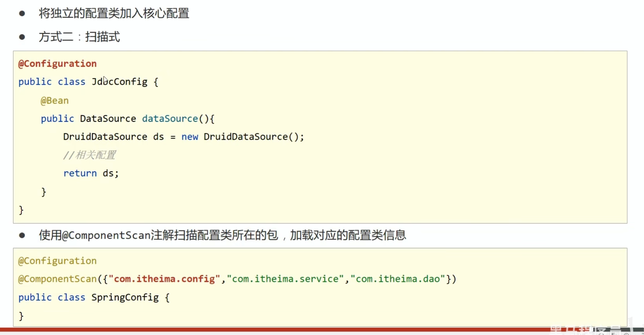Click the @ComponentScan annotation in code

coord(57,279)
